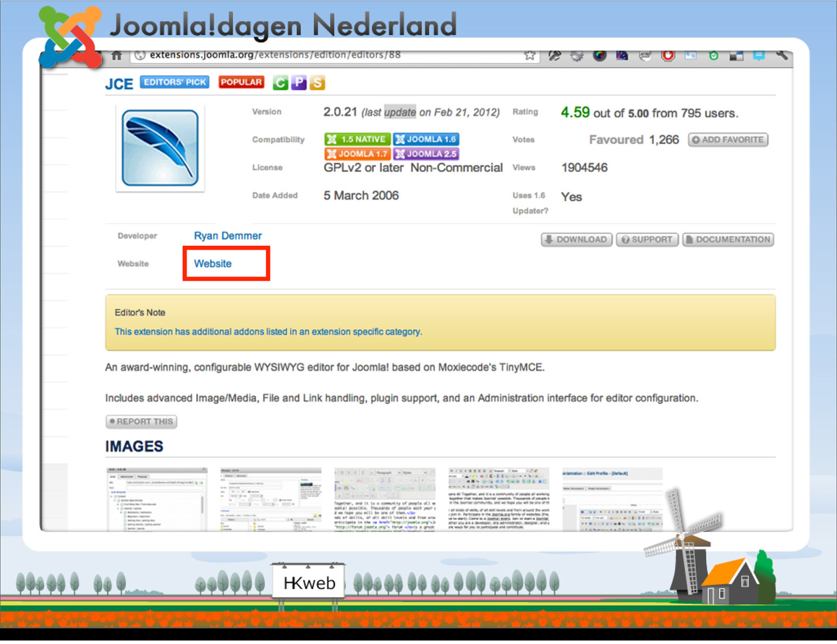
Task: Open the fourth screenshot thumbnail under IMAGES
Action: point(499,499)
